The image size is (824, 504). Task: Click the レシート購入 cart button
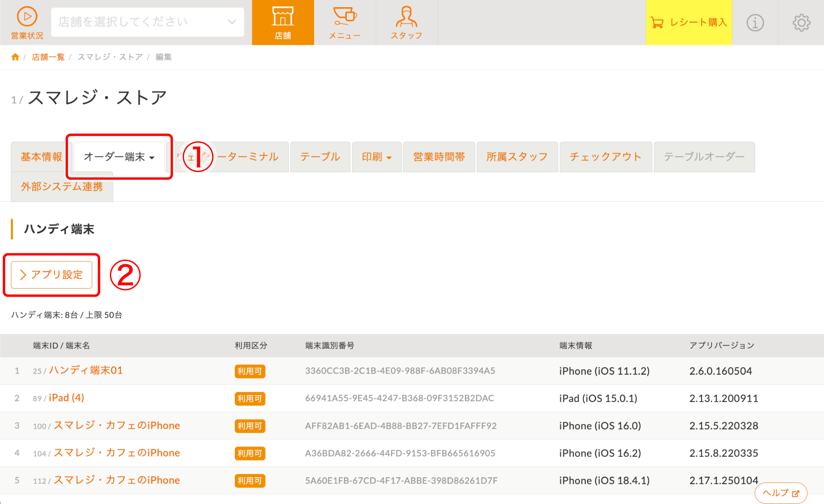point(689,22)
